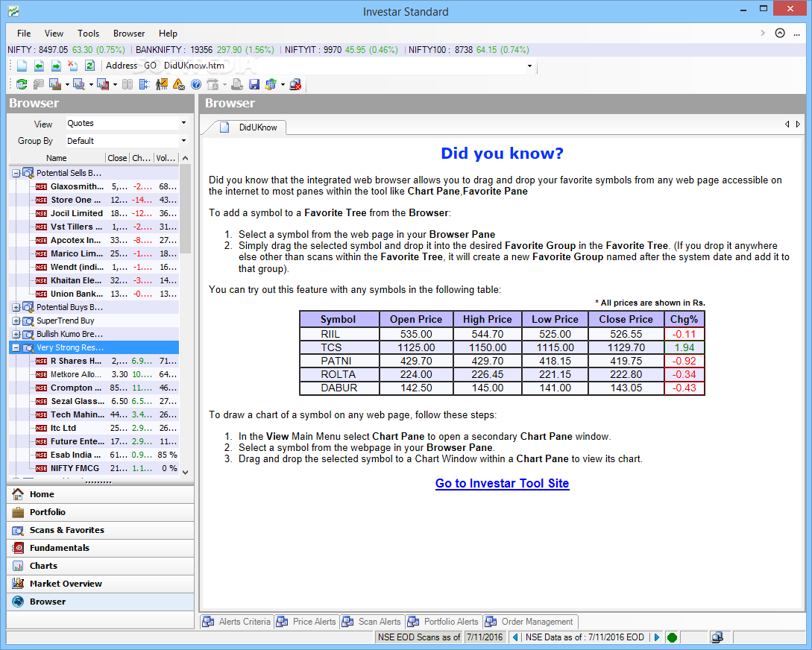Open the Browser menu
This screenshot has height=650, width=812.
(x=129, y=33)
